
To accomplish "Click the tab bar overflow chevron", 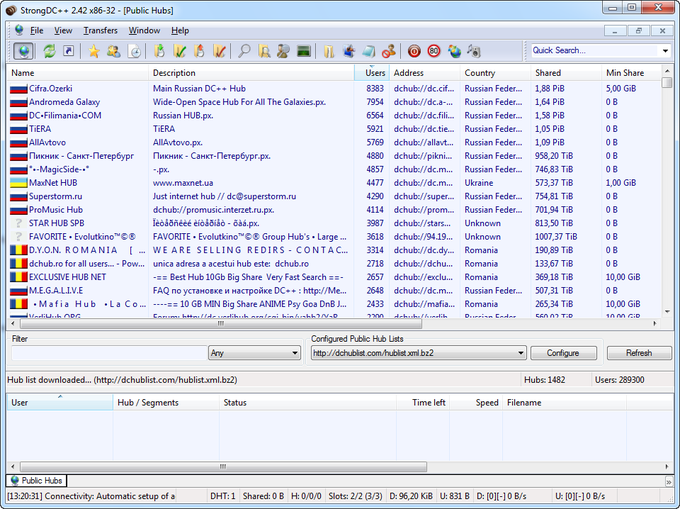I will coord(668,481).
